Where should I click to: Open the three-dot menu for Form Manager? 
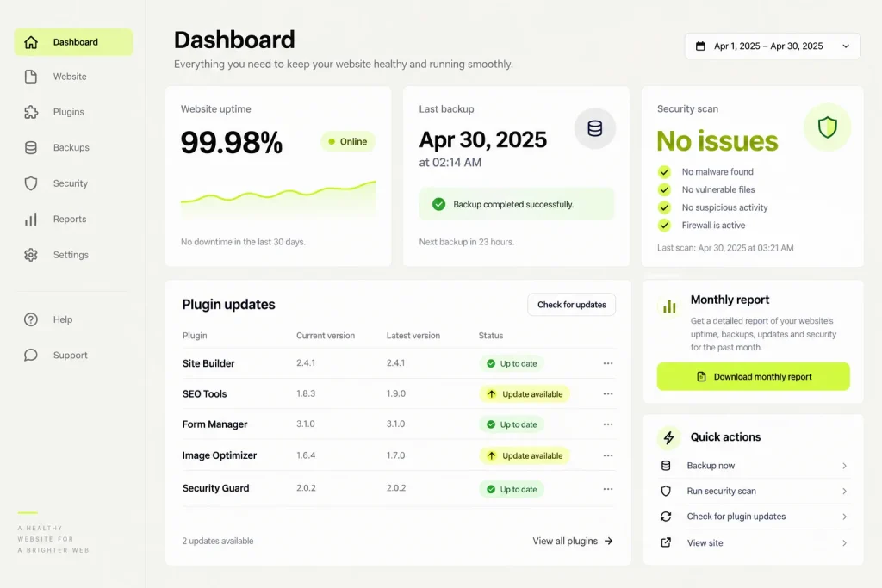tap(608, 424)
